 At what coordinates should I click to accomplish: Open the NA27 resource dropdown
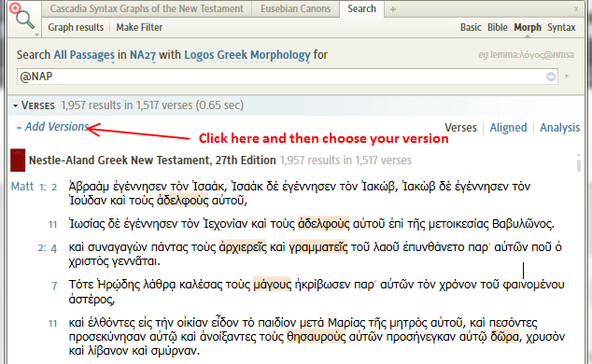tap(142, 55)
